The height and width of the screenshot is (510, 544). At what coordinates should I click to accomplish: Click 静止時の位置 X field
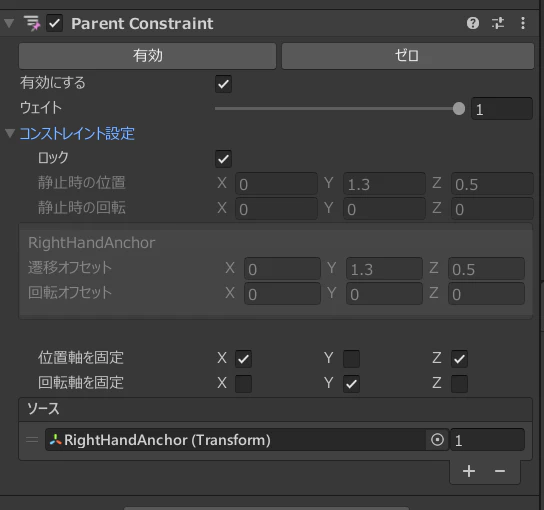[x=276, y=184]
